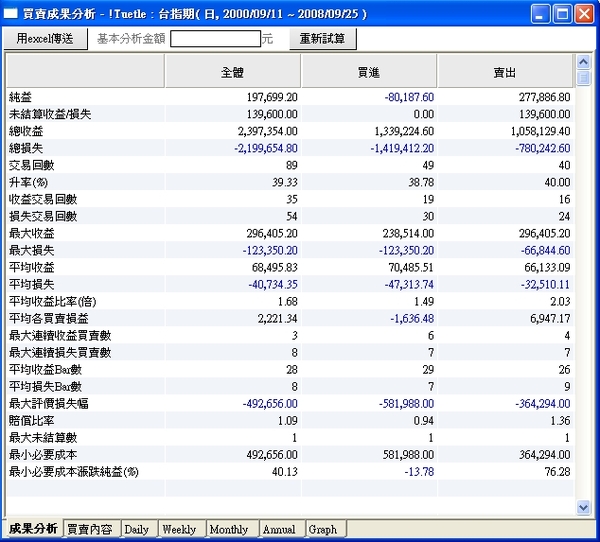
Task: Click the value 197,699.20
Action: tap(272, 97)
